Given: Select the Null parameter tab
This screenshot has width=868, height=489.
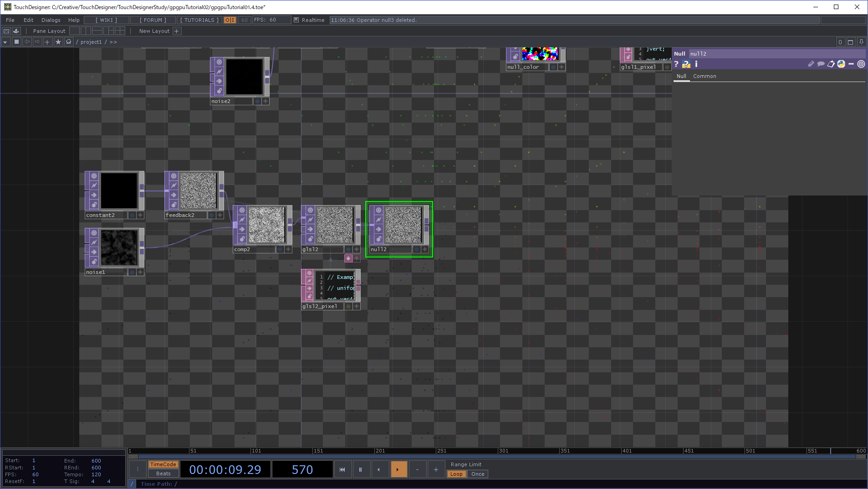Looking at the screenshot, I should [x=681, y=76].
